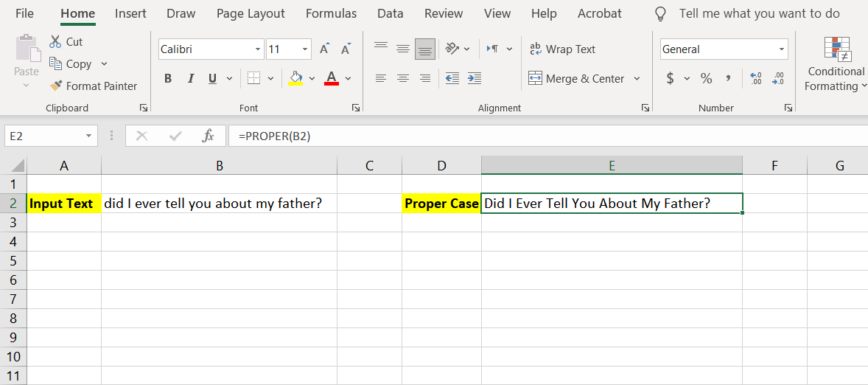Click the Orientation text angle icon
This screenshot has height=385, width=868.
click(x=453, y=49)
